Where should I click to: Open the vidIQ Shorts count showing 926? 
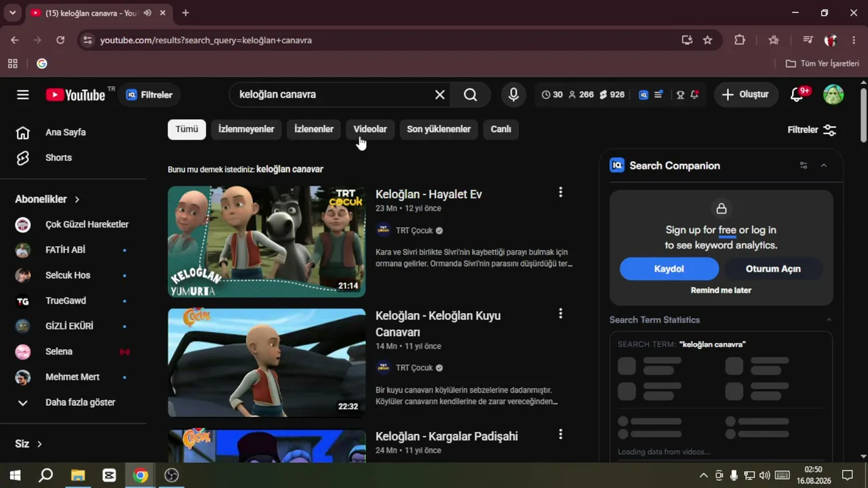(612, 95)
